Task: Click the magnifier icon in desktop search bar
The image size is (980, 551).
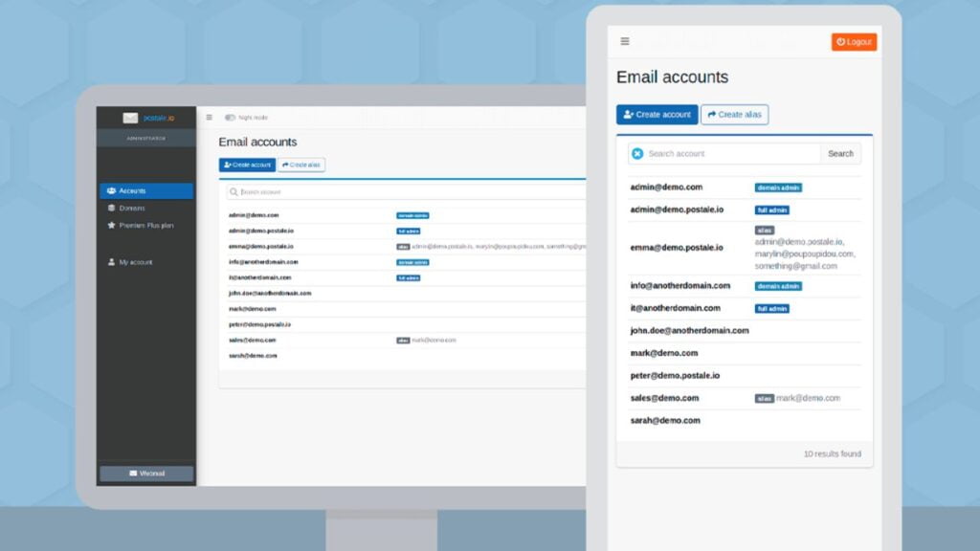Action: tap(234, 192)
